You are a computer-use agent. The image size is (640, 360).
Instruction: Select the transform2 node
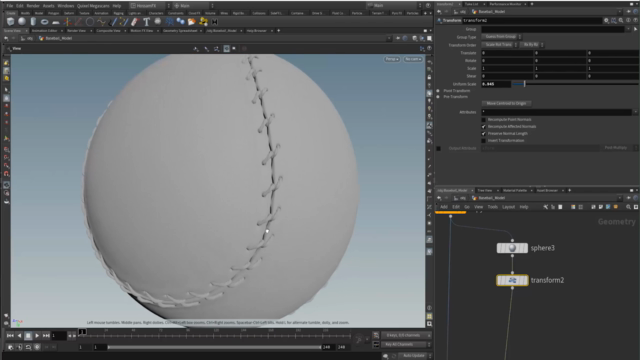(x=512, y=280)
